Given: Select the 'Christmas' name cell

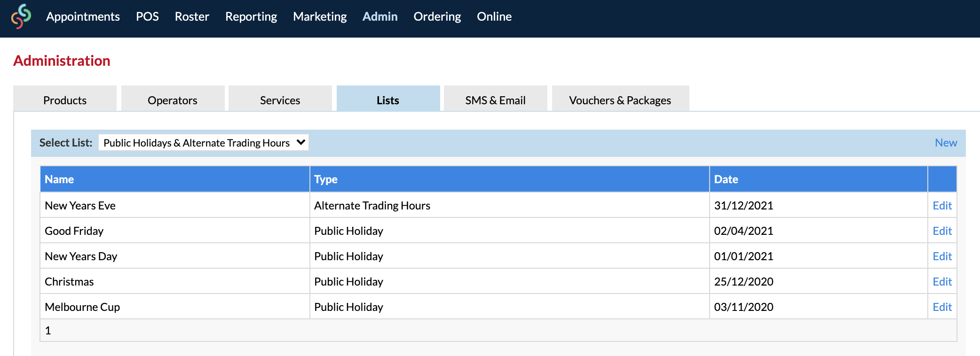Looking at the screenshot, I should coord(175,281).
